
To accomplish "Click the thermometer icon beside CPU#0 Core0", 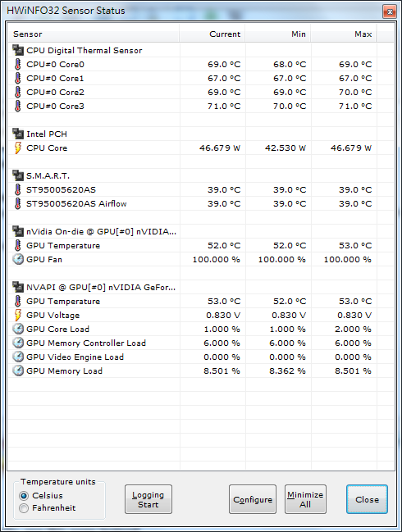I will 18,64.
